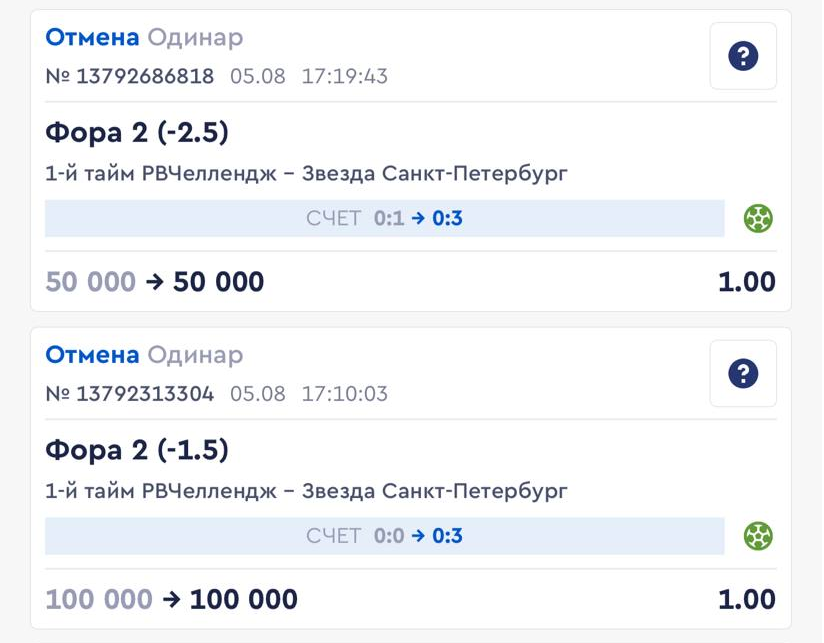Click the second bet's Отмена status

(92, 355)
